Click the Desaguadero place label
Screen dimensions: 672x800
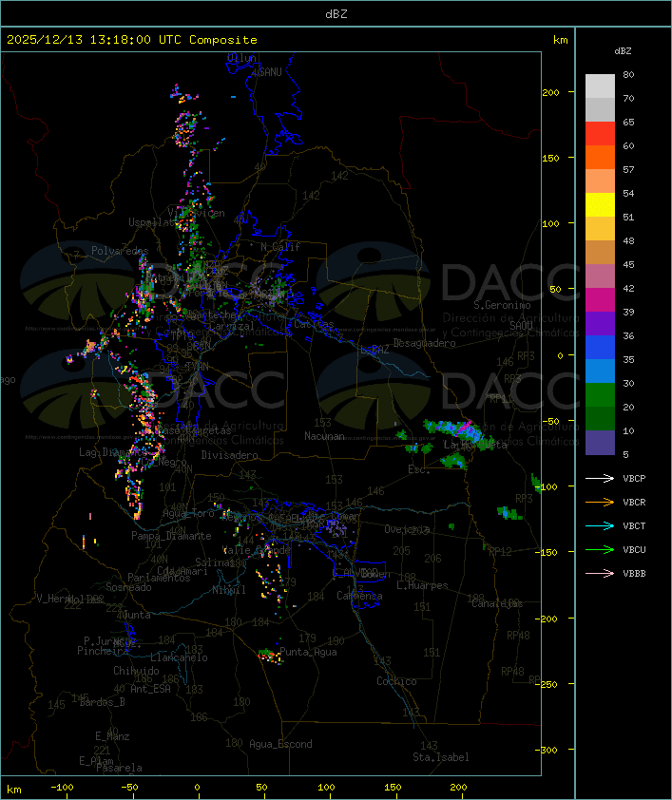pos(425,343)
